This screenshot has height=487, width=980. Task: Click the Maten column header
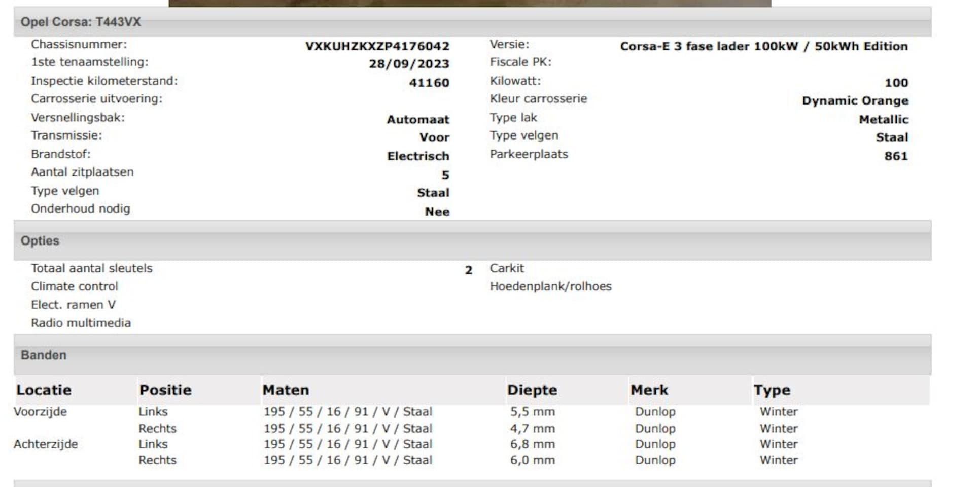(286, 390)
